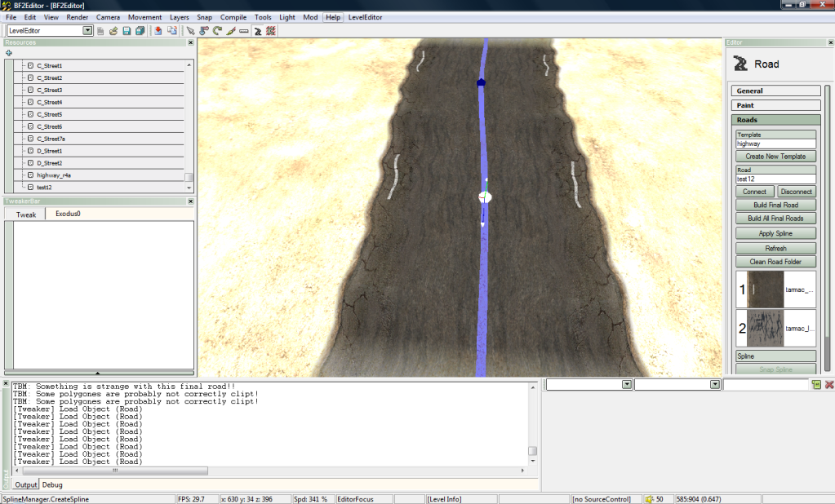Click Build All Final Roads button
The width and height of the screenshot is (835, 504).
point(775,219)
